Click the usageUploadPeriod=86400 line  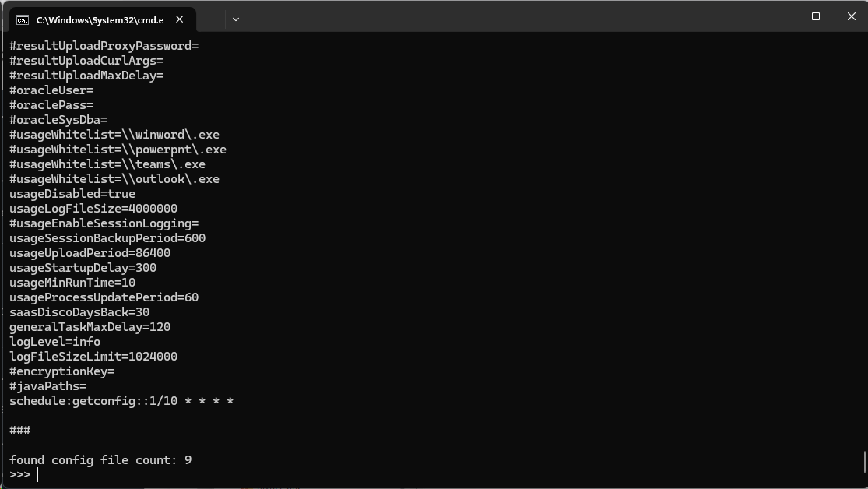90,253
